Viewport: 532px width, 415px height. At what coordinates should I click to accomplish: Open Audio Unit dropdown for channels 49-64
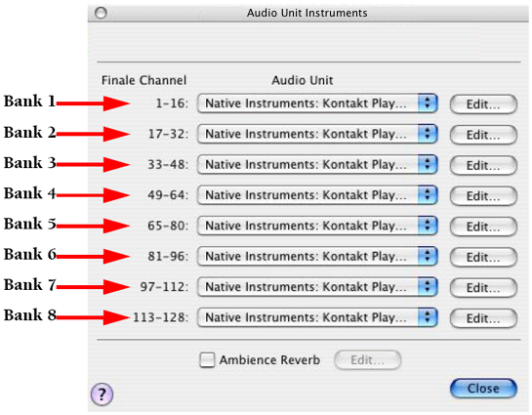[317, 194]
